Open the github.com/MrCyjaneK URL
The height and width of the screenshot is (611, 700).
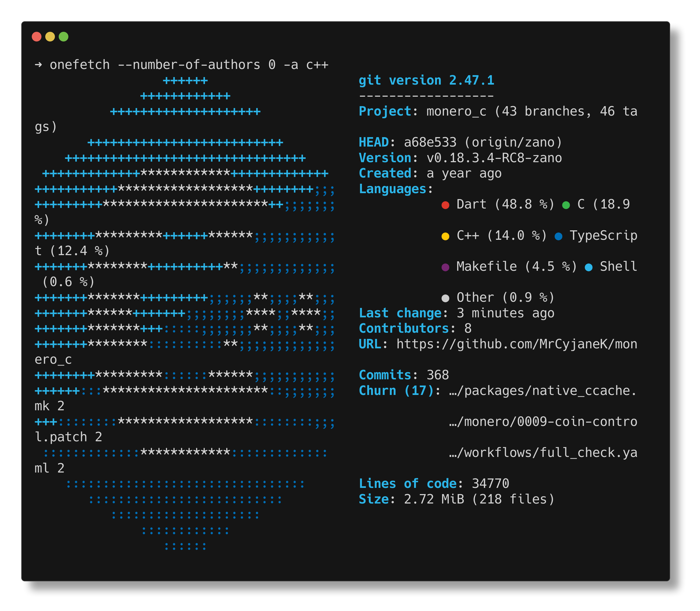(516, 344)
